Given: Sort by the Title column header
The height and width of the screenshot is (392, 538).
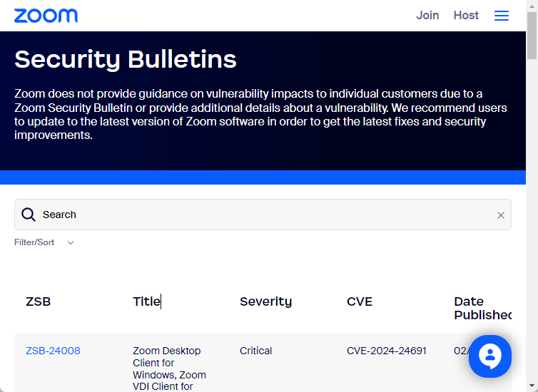Looking at the screenshot, I should pyautogui.click(x=147, y=301).
